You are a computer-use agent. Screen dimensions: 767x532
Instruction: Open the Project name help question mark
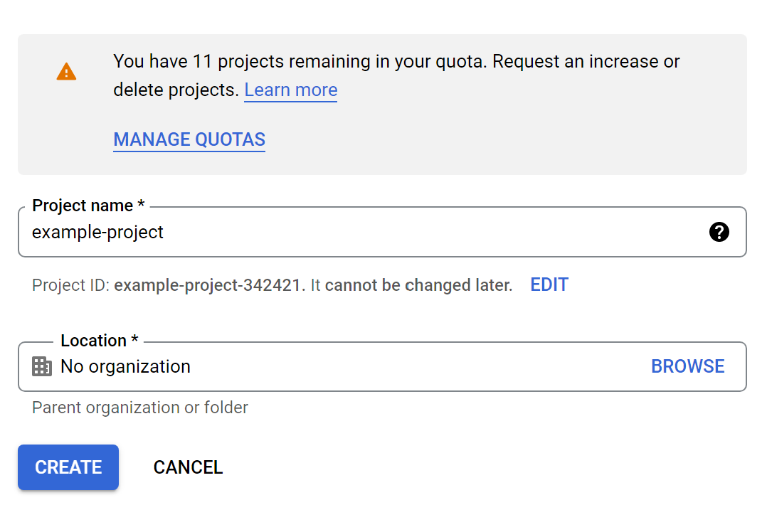tap(719, 232)
